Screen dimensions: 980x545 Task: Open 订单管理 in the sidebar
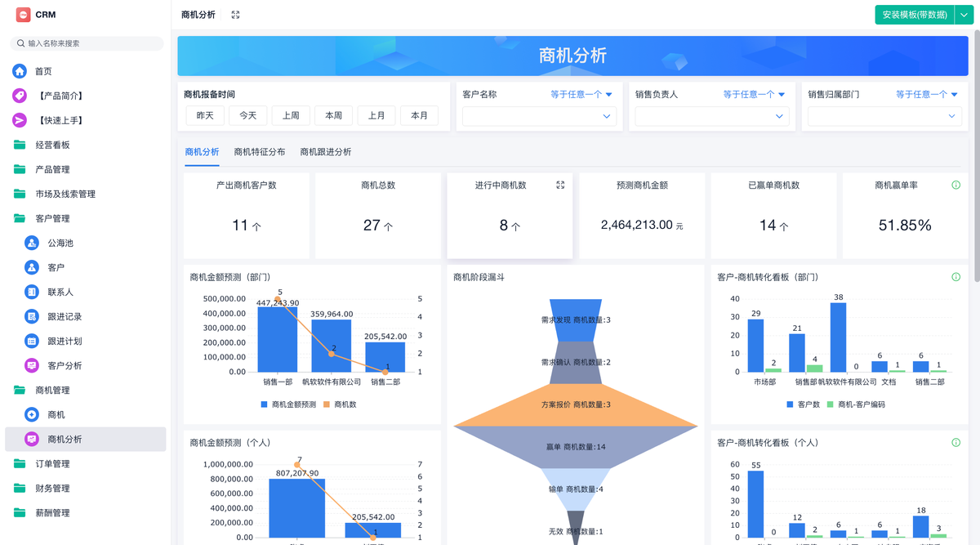point(85,463)
